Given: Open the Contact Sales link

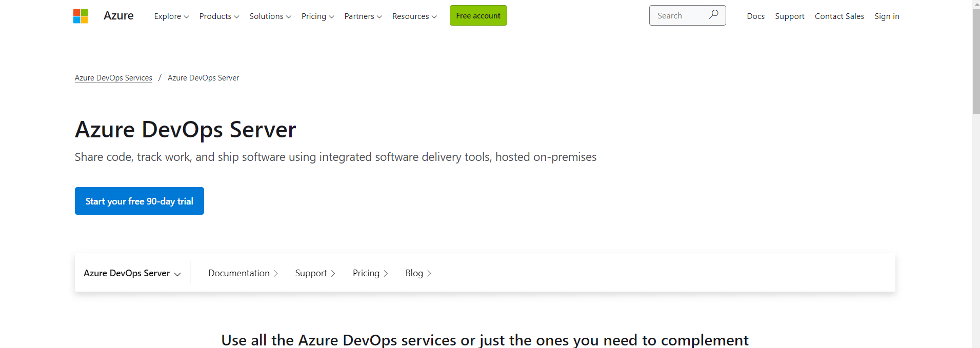Looking at the screenshot, I should [839, 16].
